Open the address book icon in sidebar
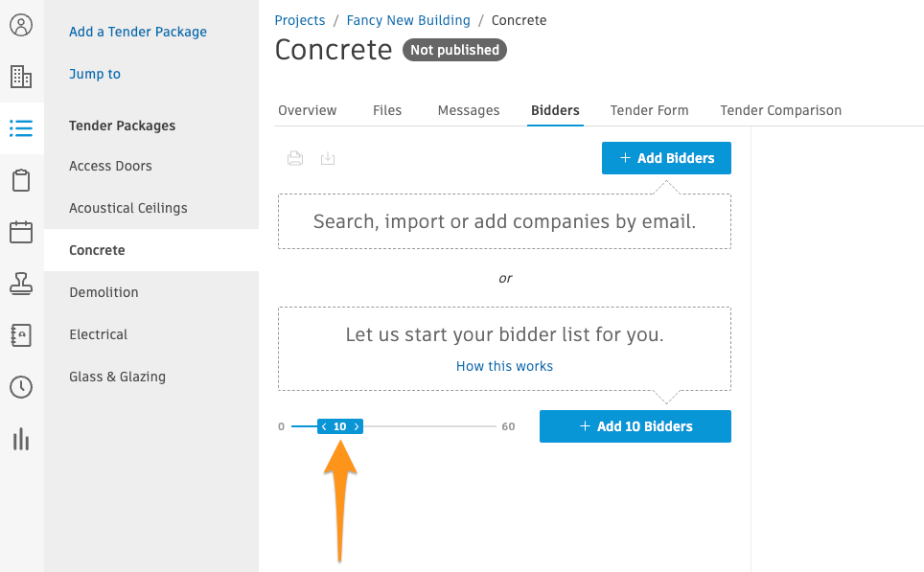 (x=21, y=335)
